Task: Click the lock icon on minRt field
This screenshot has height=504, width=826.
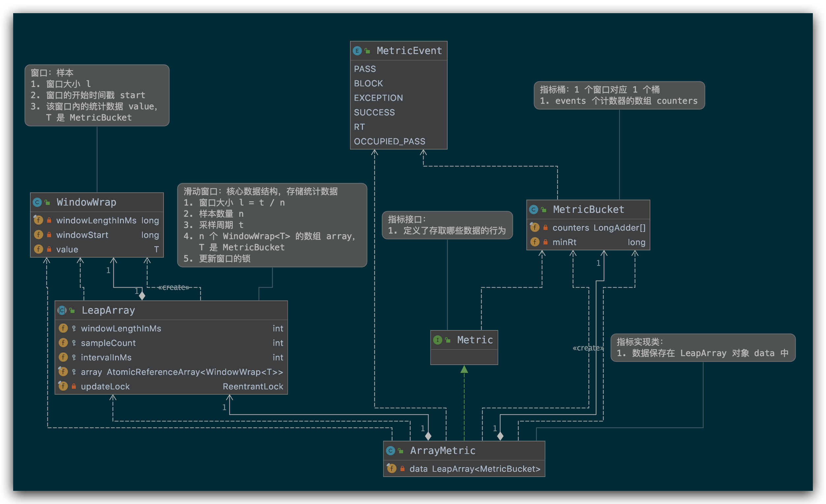Action: coord(546,241)
